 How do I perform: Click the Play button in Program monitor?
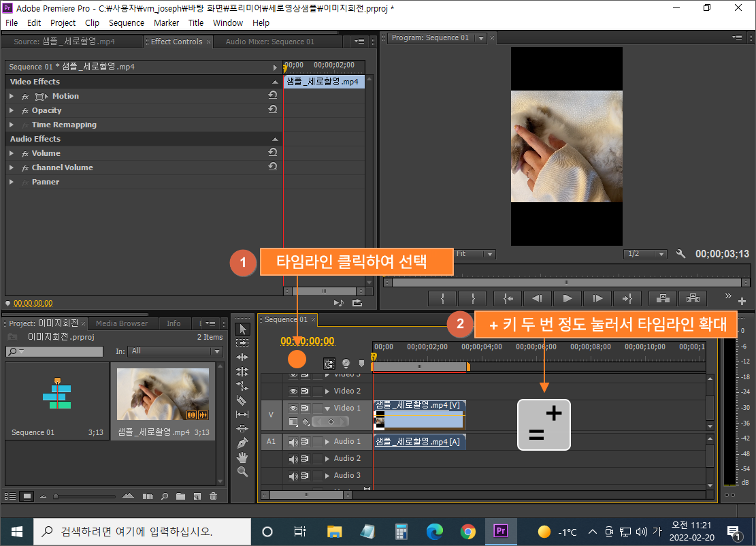(568, 299)
